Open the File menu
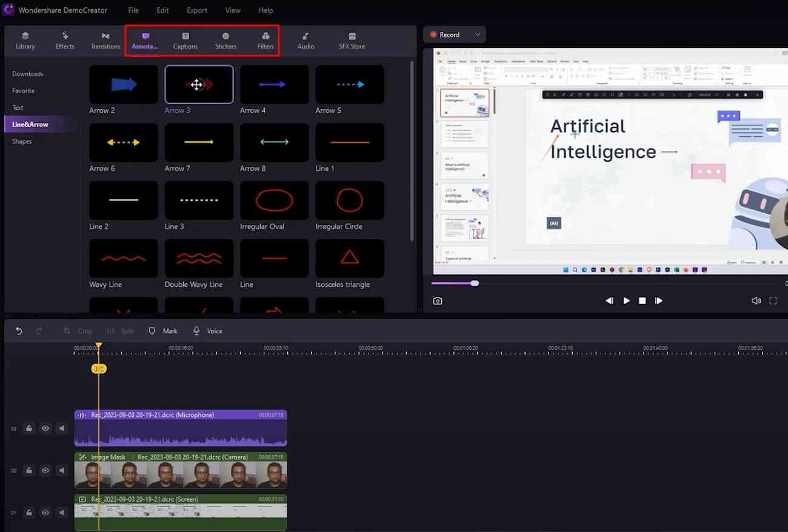The height and width of the screenshot is (532, 788). tap(133, 10)
